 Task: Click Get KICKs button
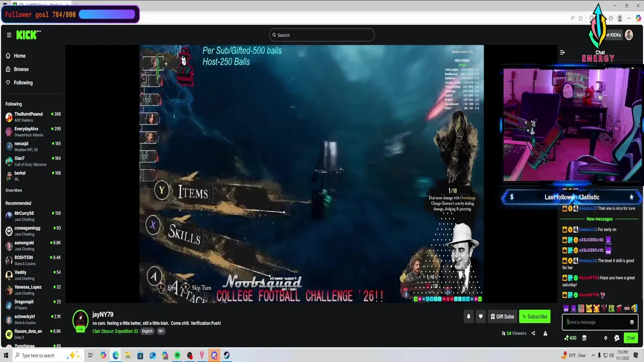[x=614, y=35]
